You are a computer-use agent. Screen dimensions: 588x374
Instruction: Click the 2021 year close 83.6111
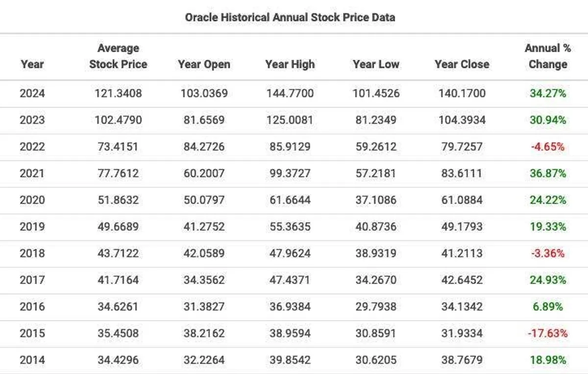coord(462,173)
